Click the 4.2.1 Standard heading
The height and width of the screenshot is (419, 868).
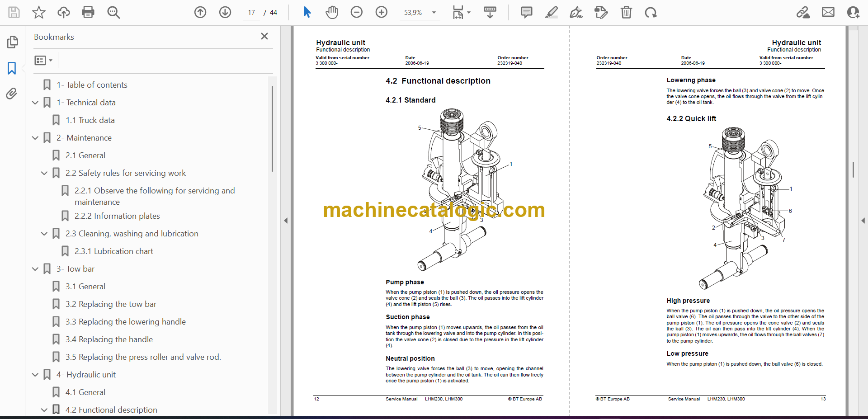[x=410, y=100]
